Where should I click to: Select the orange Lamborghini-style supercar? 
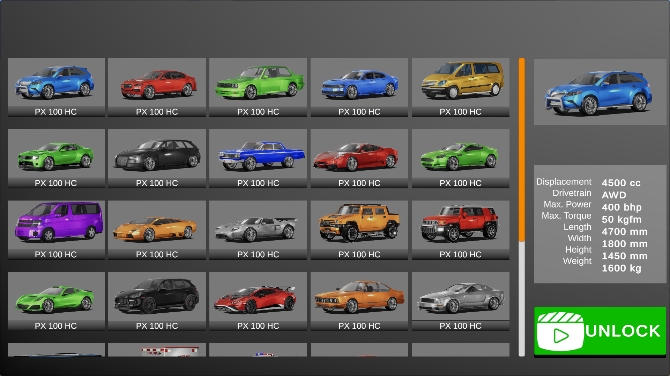(x=157, y=230)
